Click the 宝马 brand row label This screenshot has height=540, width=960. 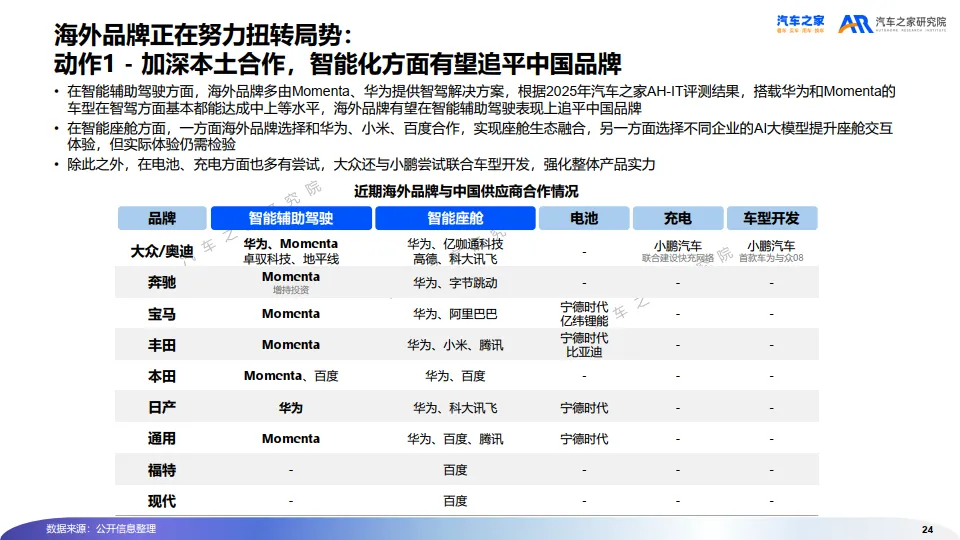[x=162, y=314]
